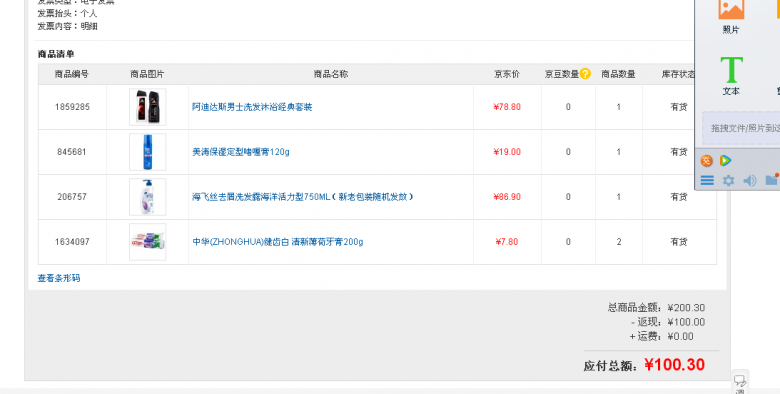Click payable total ¥100.30

tap(675, 365)
